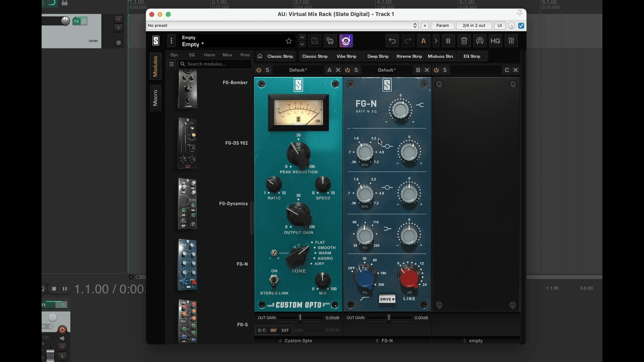Select the previous preset with the up chevron
Viewport: 644px width, 362px height.
[x=302, y=37]
